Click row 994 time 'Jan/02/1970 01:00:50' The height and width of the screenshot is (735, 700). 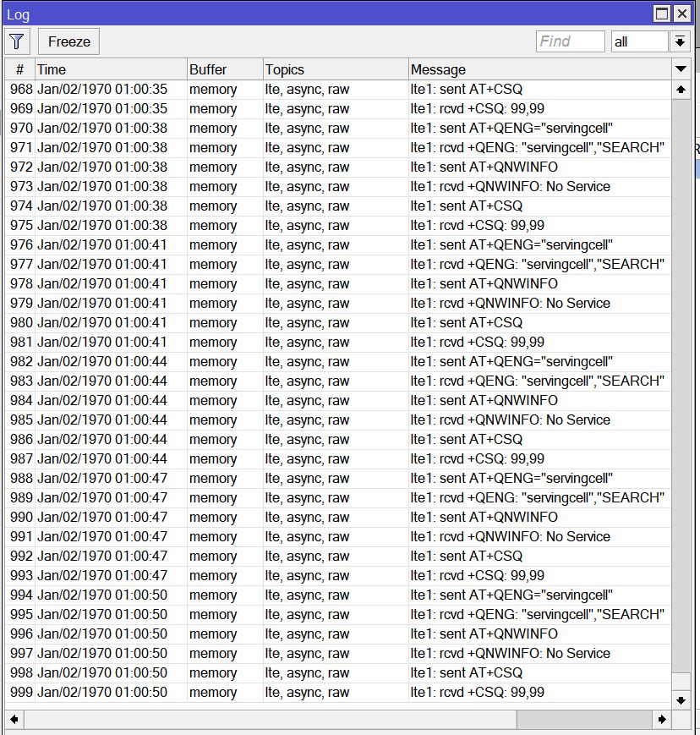(102, 595)
